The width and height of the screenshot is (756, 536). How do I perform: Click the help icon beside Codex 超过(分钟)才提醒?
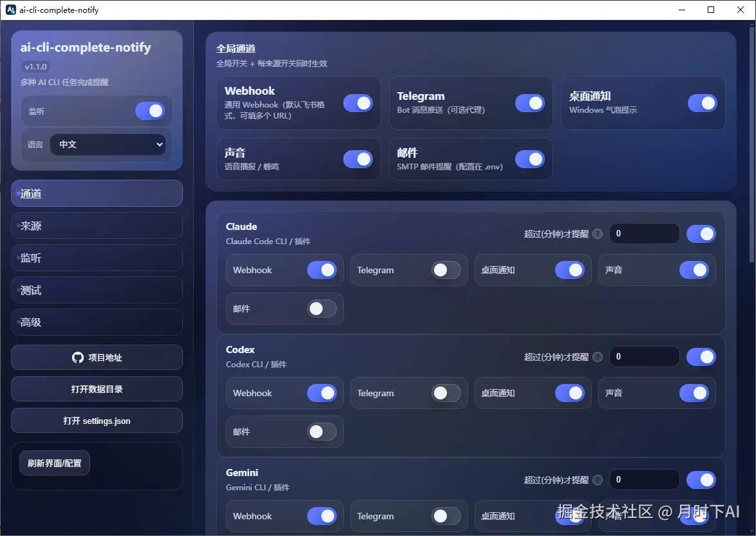pyautogui.click(x=598, y=357)
